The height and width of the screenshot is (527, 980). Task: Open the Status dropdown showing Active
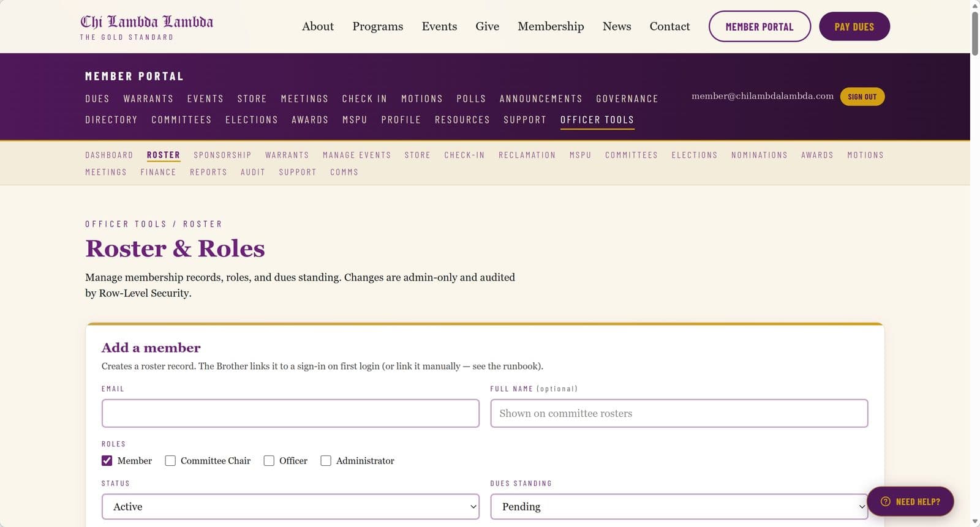(290, 507)
